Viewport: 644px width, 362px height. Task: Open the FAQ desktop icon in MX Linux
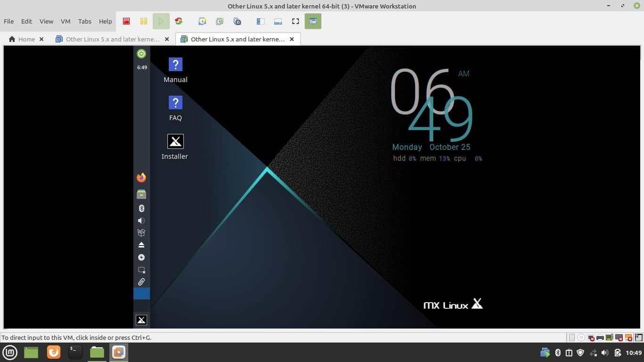175,108
